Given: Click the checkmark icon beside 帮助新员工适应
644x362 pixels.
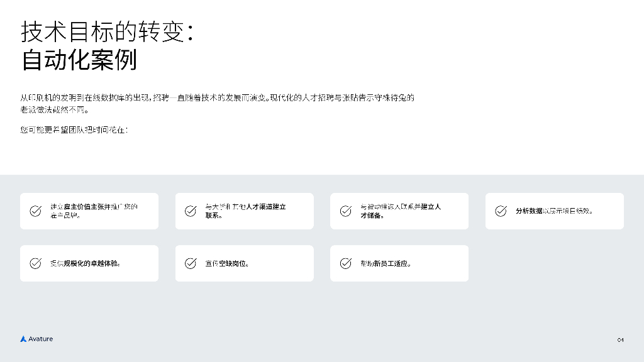Looking at the screenshot, I should [345, 263].
